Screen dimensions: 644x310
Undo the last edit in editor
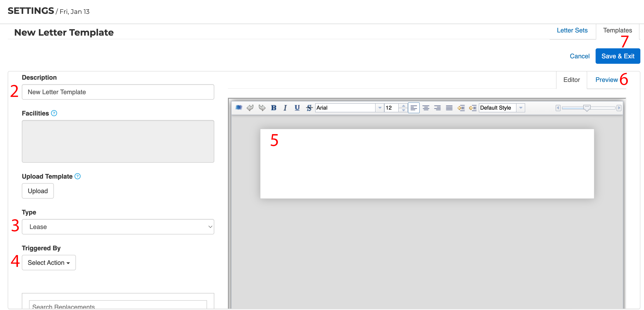pos(250,108)
